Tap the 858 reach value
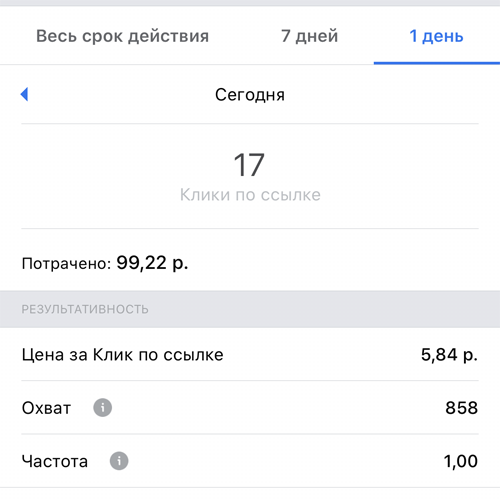500x500 pixels. (462, 408)
